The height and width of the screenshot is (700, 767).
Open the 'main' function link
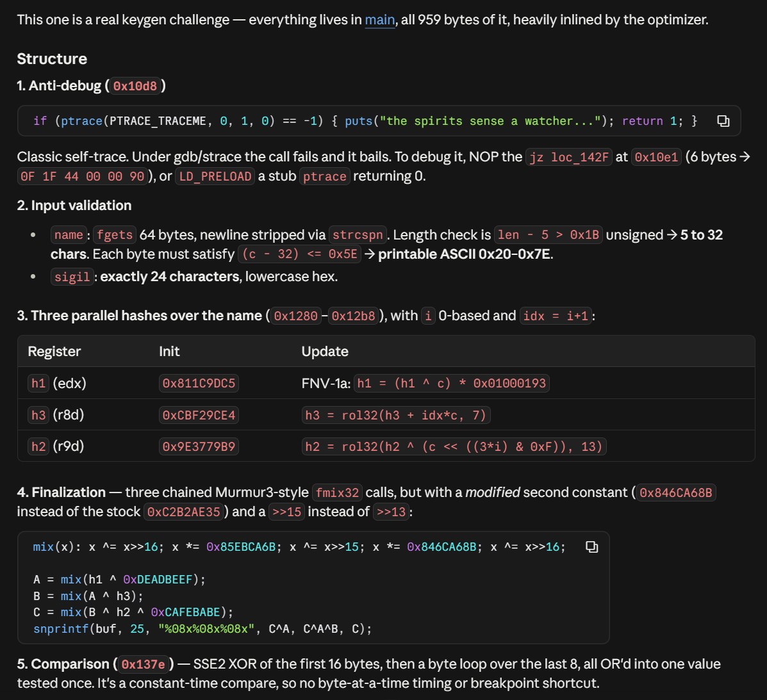pos(379,20)
